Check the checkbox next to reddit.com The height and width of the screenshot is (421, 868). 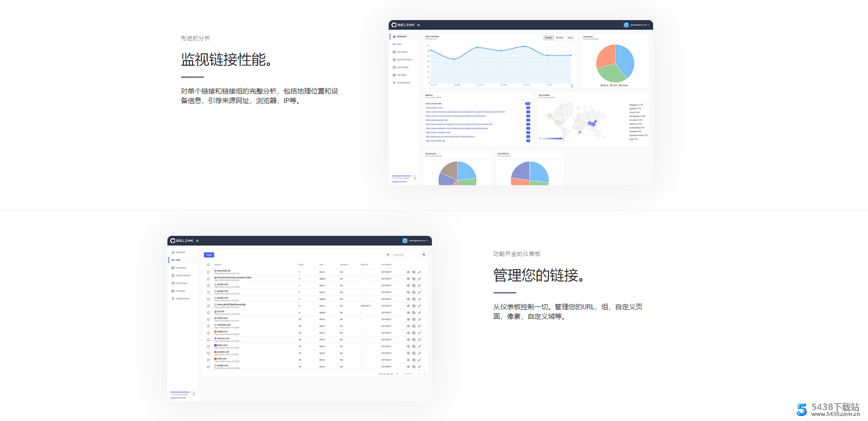click(x=208, y=333)
